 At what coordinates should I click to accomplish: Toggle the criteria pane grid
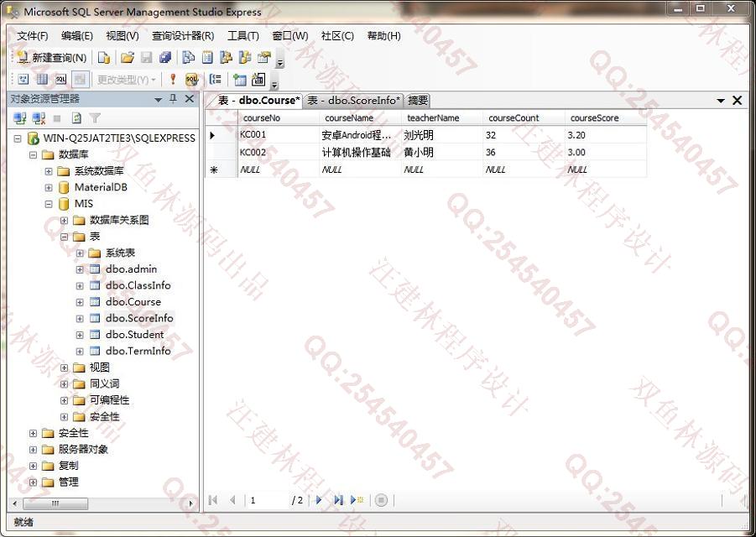tap(42, 80)
